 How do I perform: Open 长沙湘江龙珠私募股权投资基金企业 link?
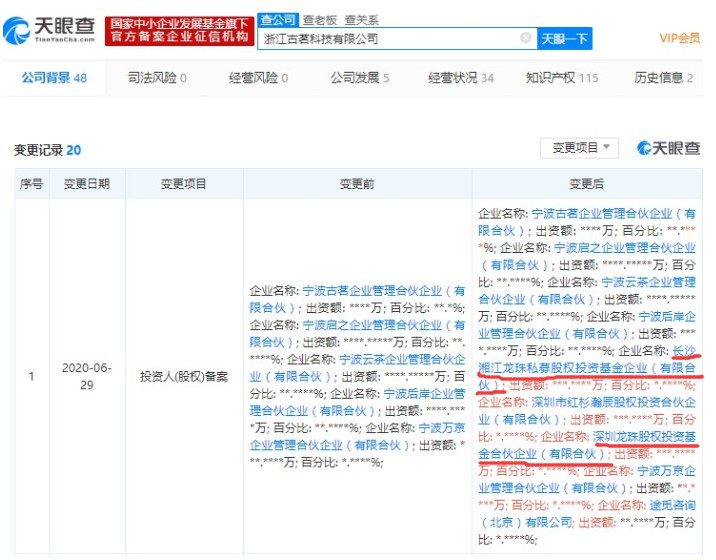[587, 368]
